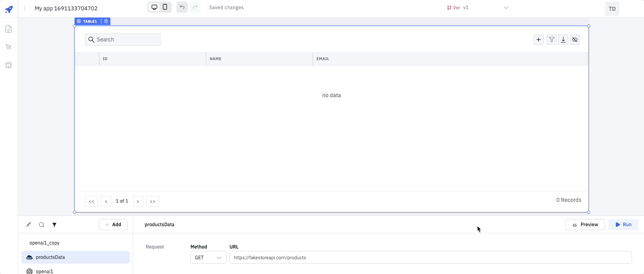
Task: Delete Table1 using trash icon
Action: tap(106, 21)
